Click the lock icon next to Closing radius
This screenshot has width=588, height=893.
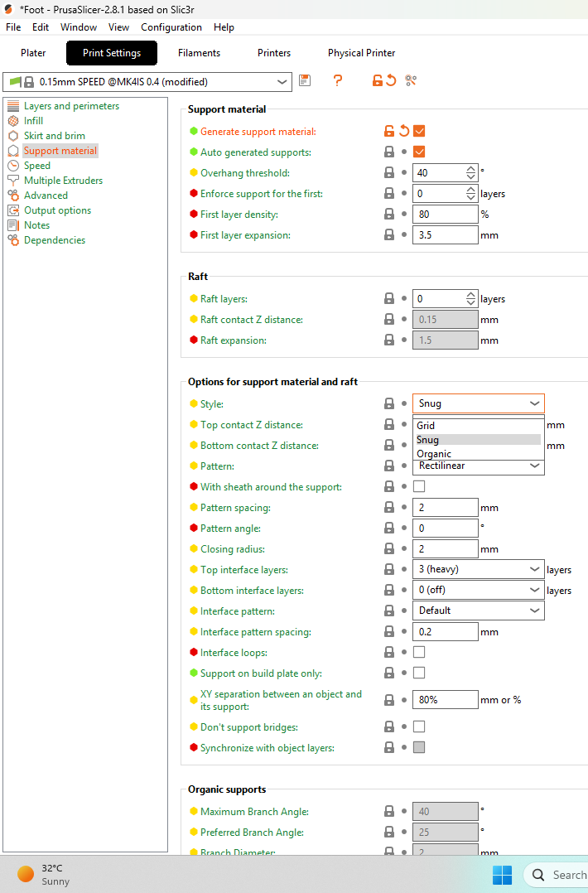tap(389, 549)
